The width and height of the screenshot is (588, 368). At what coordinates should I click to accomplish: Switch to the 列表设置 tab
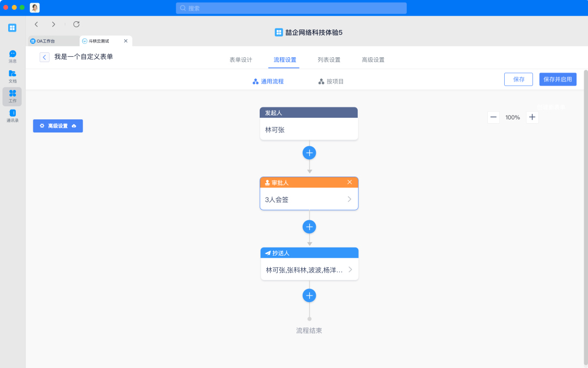click(x=329, y=60)
